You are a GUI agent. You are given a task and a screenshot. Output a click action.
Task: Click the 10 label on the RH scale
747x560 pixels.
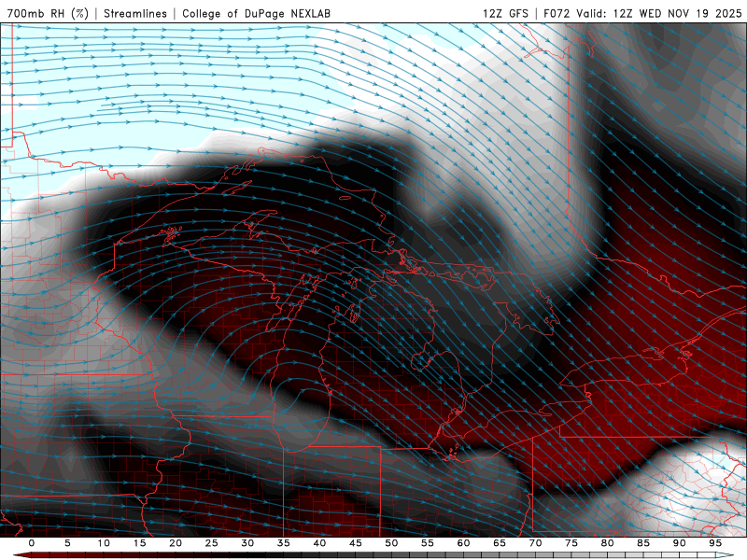point(104,543)
